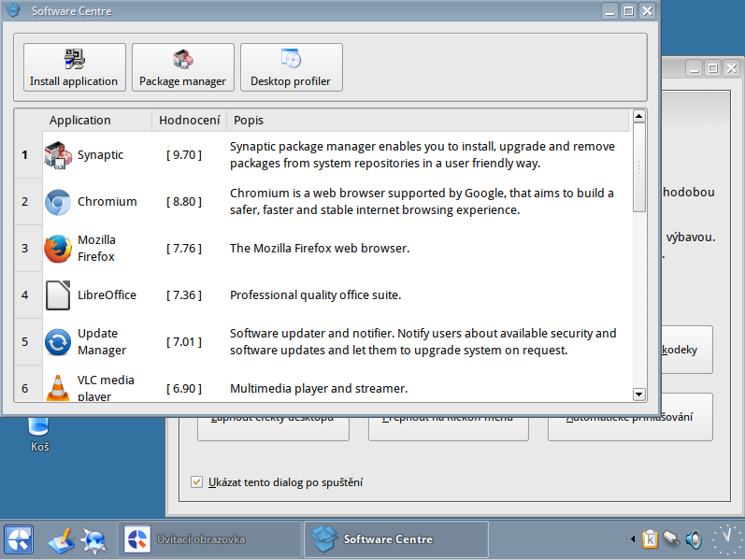Select row number 1 in the list

pos(24,155)
